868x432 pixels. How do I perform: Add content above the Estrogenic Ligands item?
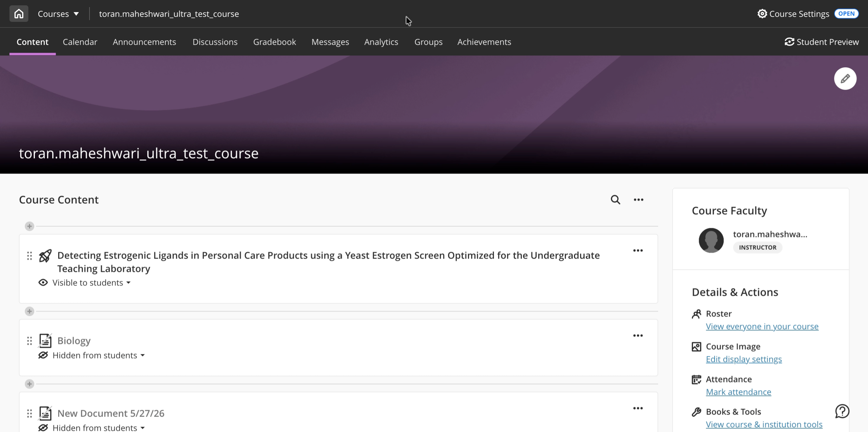point(30,226)
